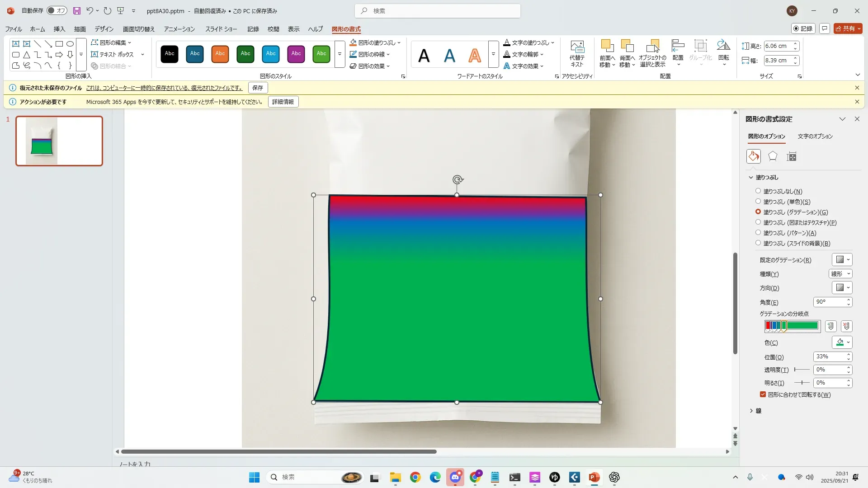Open the Rotate (回転) menu icon
The height and width of the screenshot is (488, 868).
pyautogui.click(x=723, y=53)
